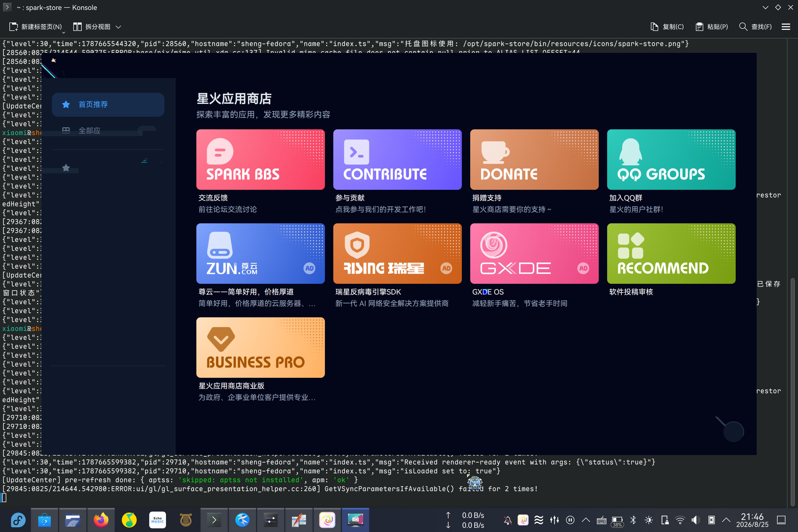Image resolution: width=798 pixels, height=532 pixels.
Task: Open a new Konsole tab with 新建标签页
Action: pyautogui.click(x=36, y=27)
